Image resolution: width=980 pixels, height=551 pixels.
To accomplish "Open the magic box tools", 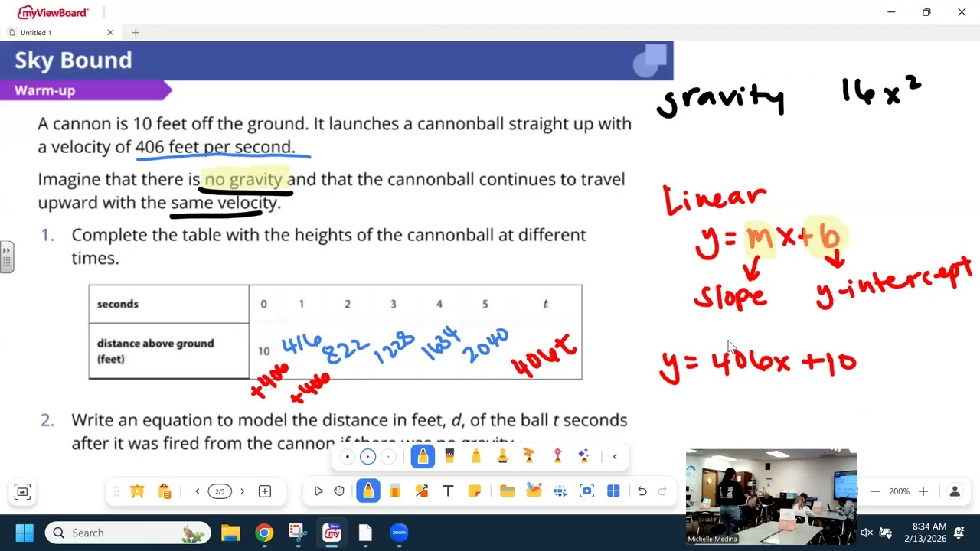I will (x=534, y=491).
